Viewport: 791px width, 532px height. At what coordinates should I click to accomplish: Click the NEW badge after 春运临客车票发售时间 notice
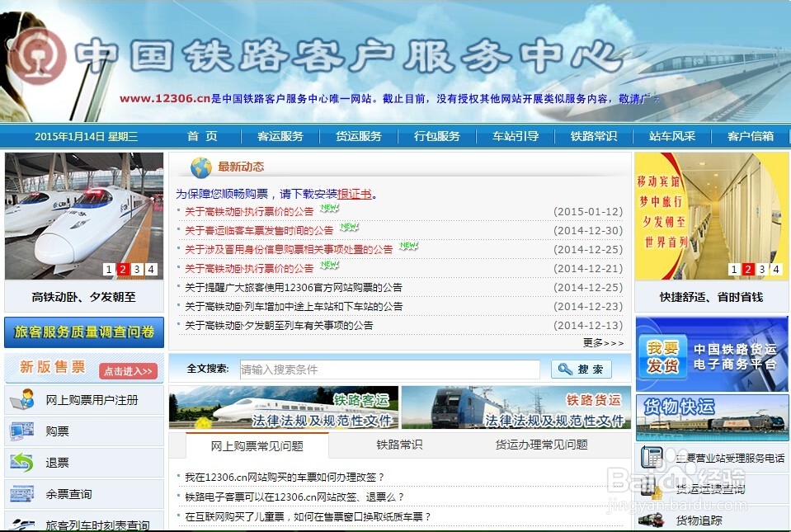coord(349,227)
